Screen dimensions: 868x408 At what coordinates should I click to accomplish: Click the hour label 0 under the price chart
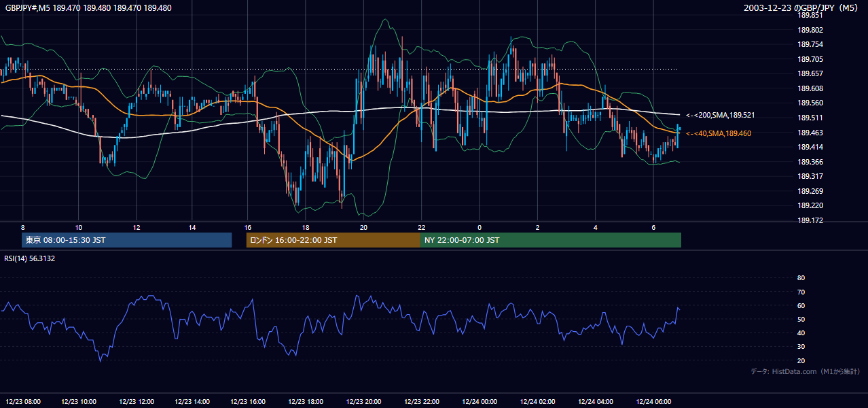coord(480,227)
